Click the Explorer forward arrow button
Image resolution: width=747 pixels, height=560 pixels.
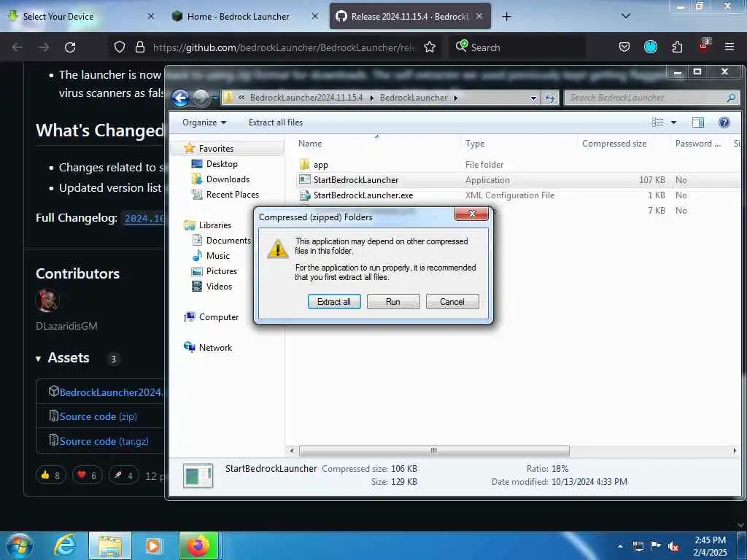[201, 98]
